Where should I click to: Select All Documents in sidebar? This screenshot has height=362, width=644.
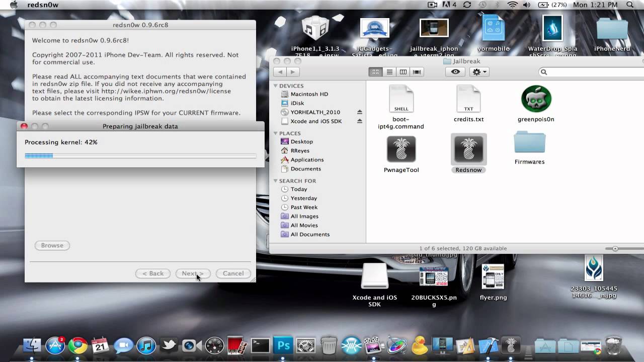tap(310, 234)
